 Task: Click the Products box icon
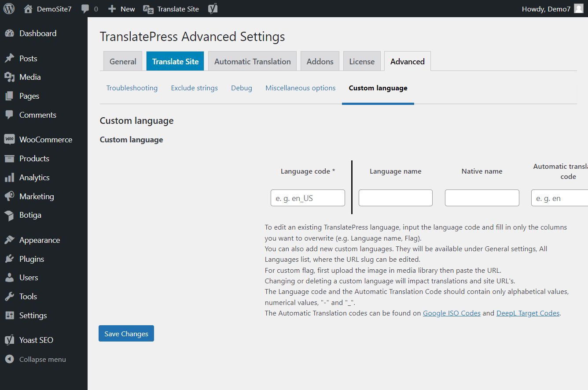coord(9,159)
